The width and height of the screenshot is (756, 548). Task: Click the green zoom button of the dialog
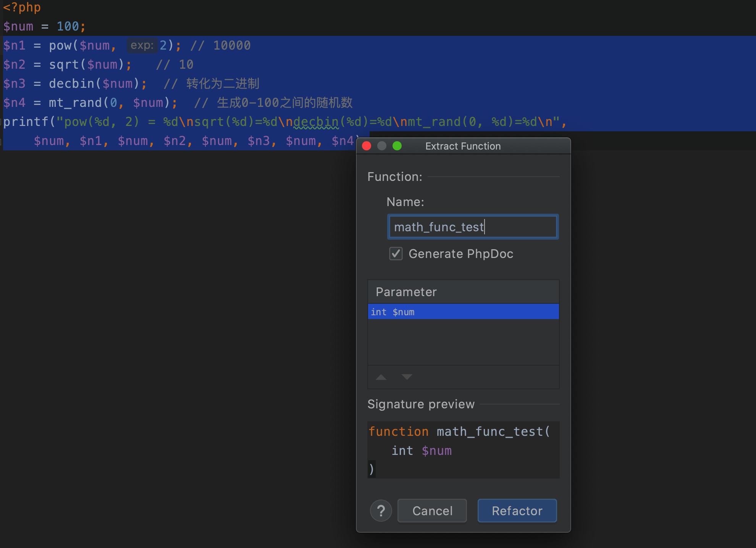click(397, 146)
